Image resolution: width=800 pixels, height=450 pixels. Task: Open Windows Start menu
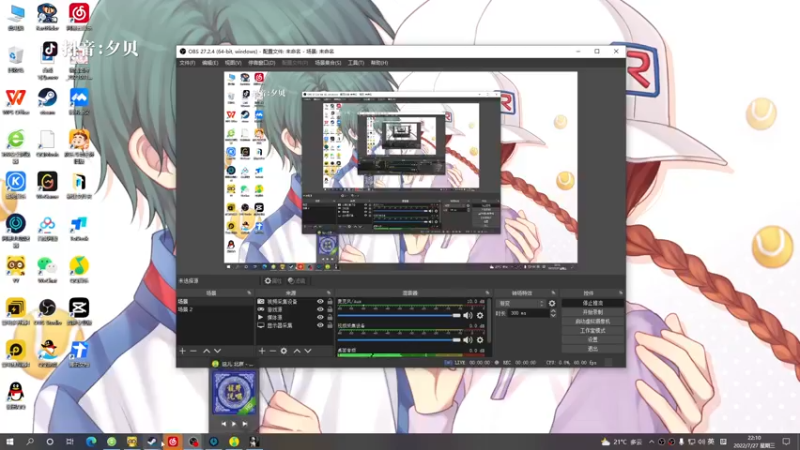click(9, 442)
